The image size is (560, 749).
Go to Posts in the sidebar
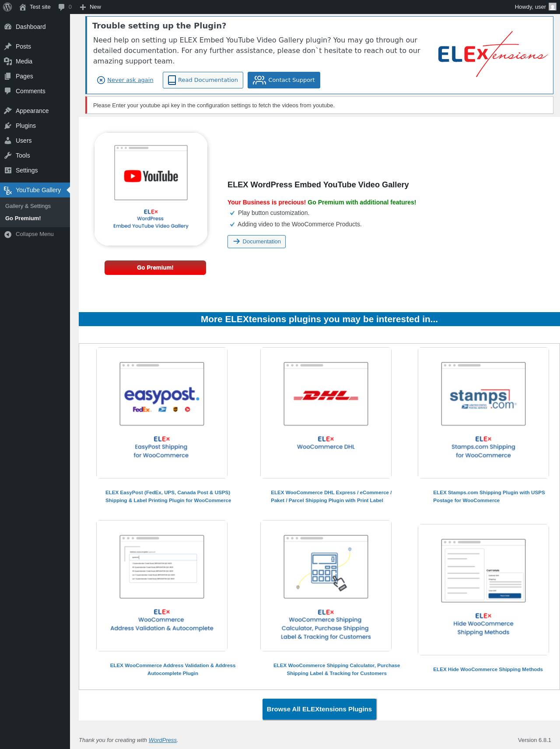point(35,46)
